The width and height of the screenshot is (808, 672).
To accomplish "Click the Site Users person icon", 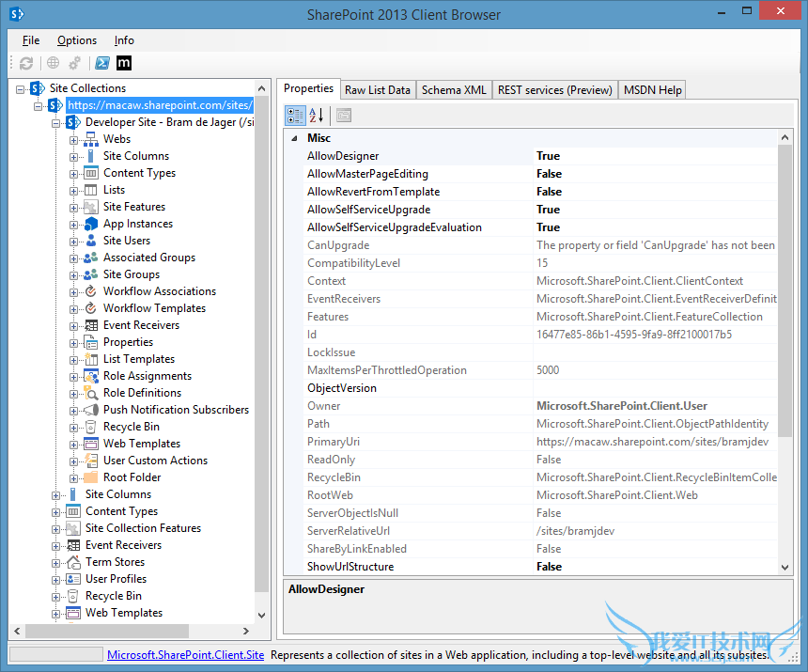I will (91, 241).
